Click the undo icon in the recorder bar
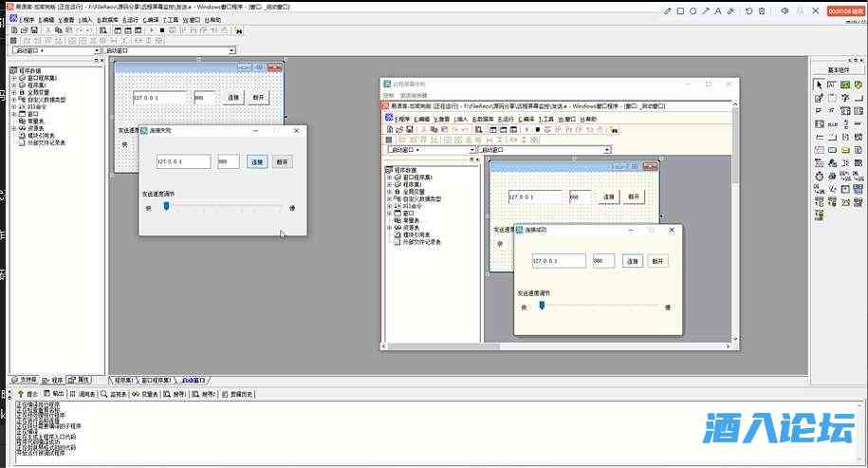This screenshot has height=468, width=868. 748,10
